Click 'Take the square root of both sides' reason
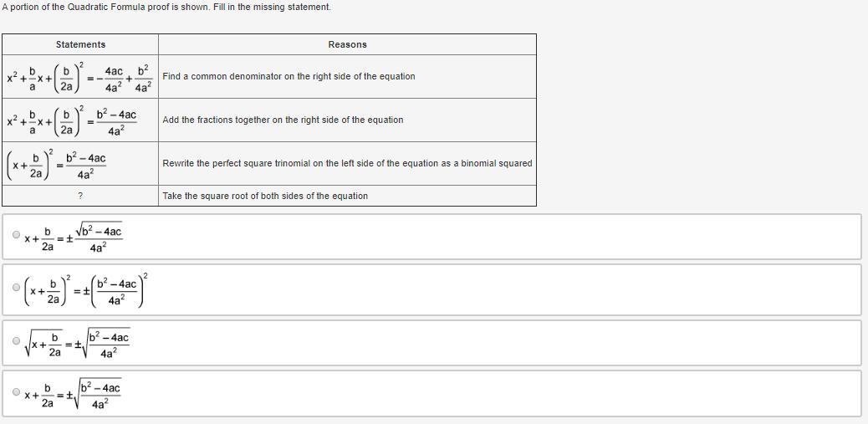The image size is (868, 424). 265,196
